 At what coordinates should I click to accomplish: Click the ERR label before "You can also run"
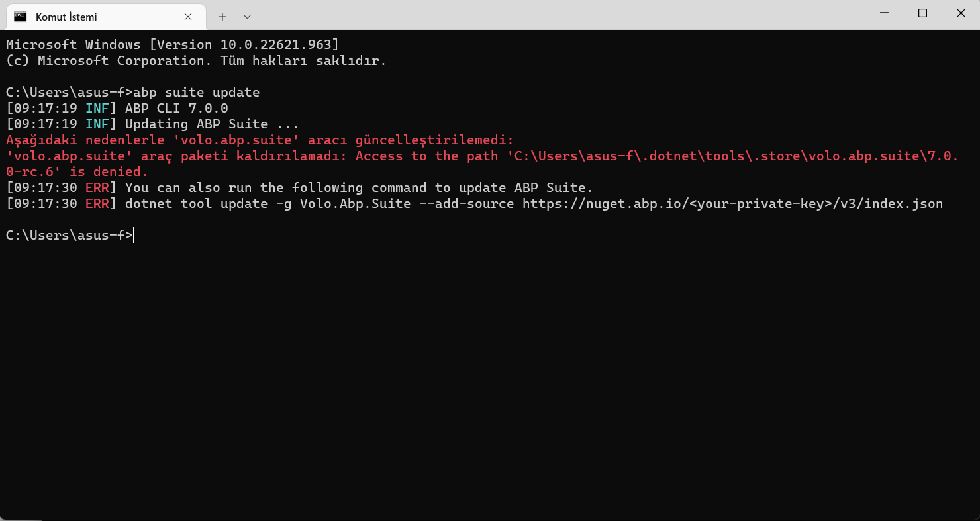(97, 188)
